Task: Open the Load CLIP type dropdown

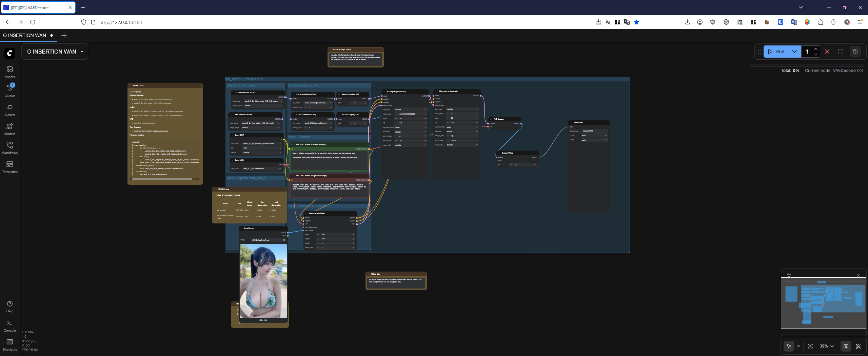Action: tap(262, 148)
